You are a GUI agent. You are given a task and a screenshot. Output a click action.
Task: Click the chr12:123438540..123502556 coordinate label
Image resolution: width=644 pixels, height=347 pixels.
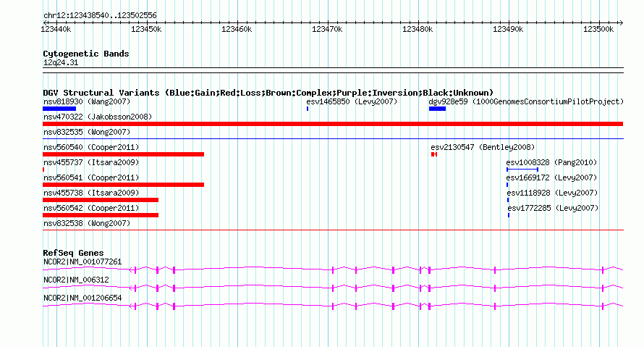click(x=100, y=15)
